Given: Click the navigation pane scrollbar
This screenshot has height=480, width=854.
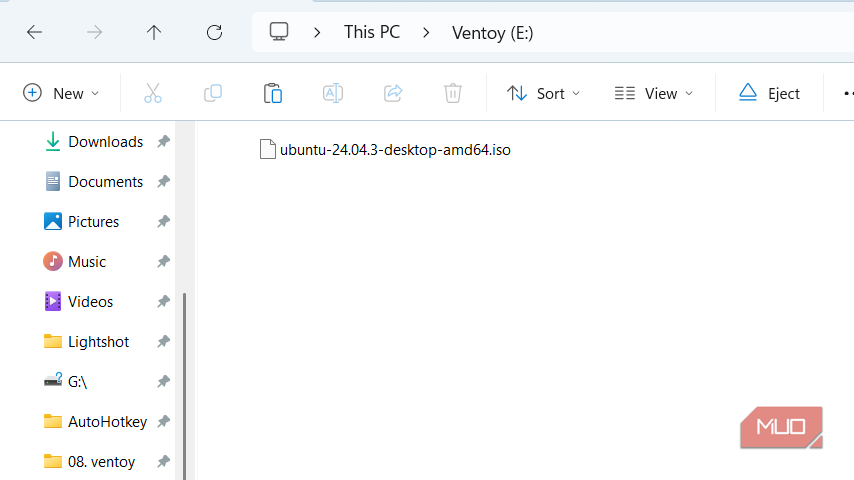Looking at the screenshot, I should click(x=185, y=386).
